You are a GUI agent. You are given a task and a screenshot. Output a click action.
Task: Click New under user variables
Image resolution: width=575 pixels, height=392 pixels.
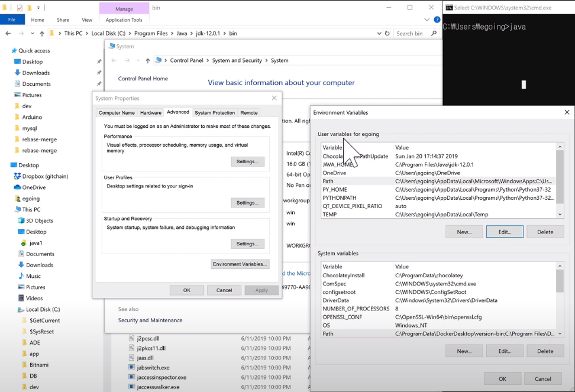point(464,232)
